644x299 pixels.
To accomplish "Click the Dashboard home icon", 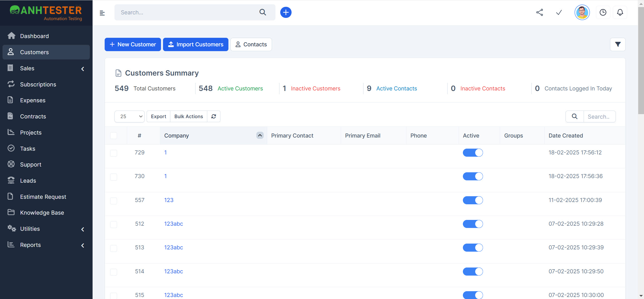I will tap(11, 36).
